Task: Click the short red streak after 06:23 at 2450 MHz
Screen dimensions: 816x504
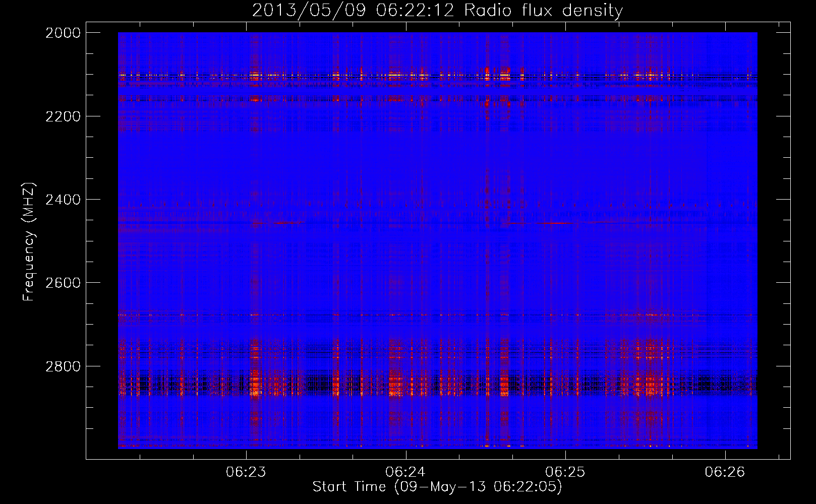Action: click(288, 222)
